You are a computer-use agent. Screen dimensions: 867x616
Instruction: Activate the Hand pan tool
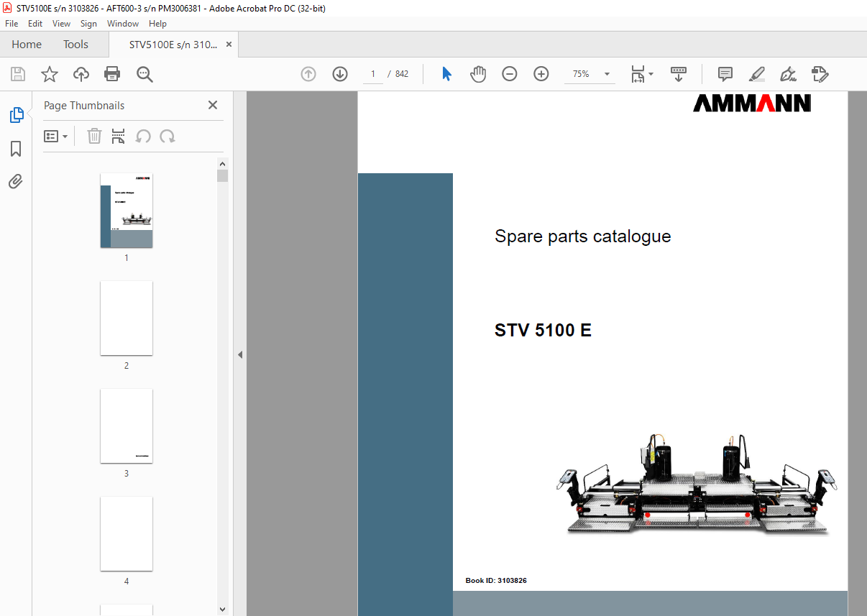[478, 74]
